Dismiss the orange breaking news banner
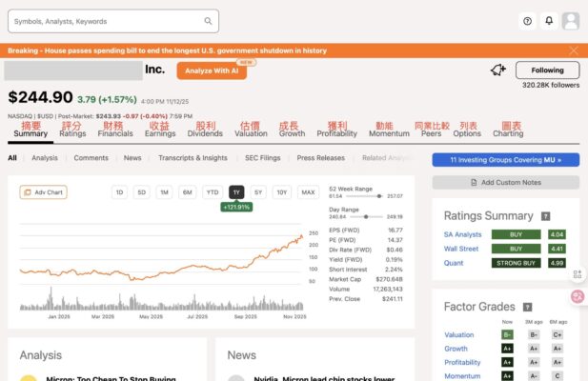 [574, 50]
